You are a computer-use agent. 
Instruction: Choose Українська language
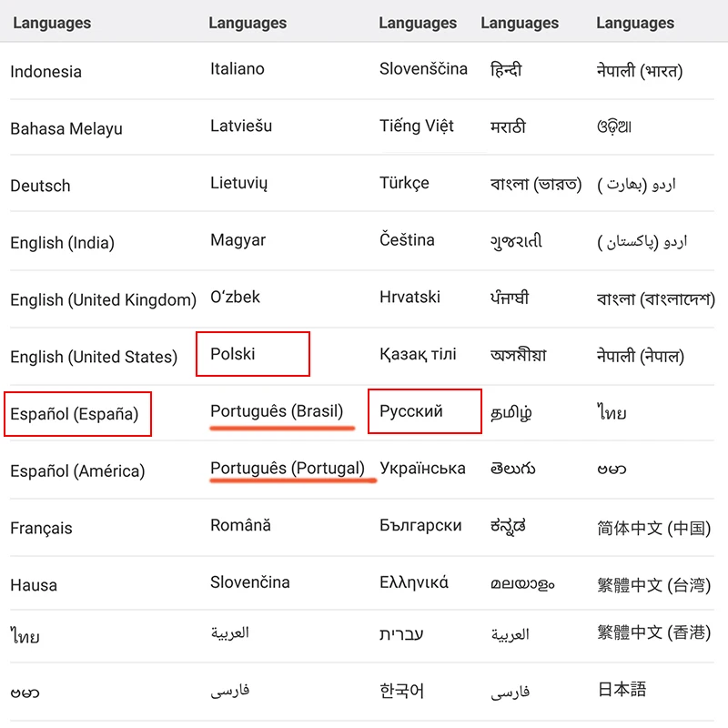point(422,468)
